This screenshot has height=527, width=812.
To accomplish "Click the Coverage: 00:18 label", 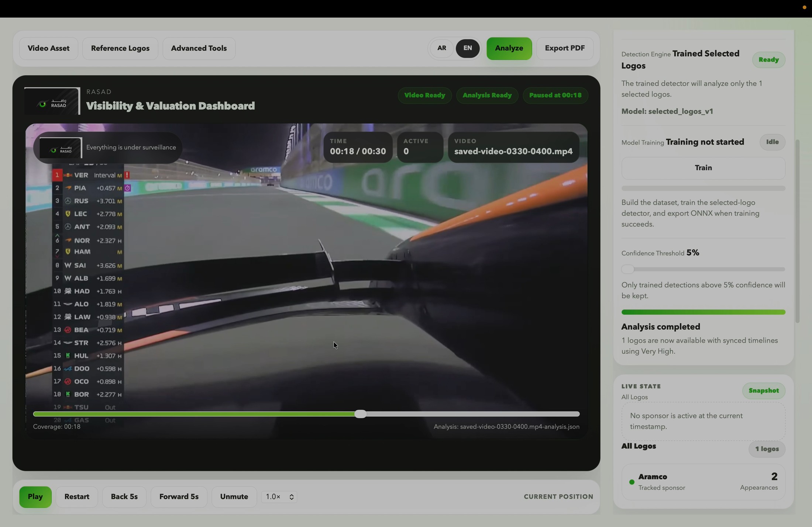I will (57, 427).
